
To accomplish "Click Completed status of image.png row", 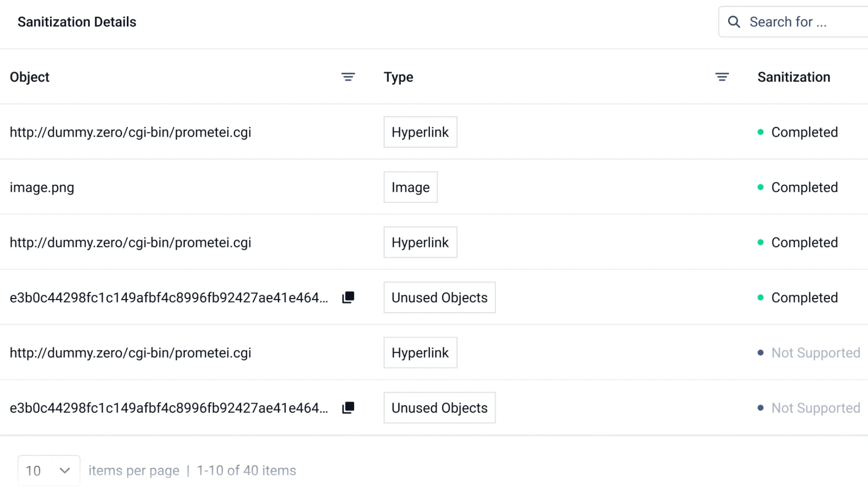I will pos(804,187).
